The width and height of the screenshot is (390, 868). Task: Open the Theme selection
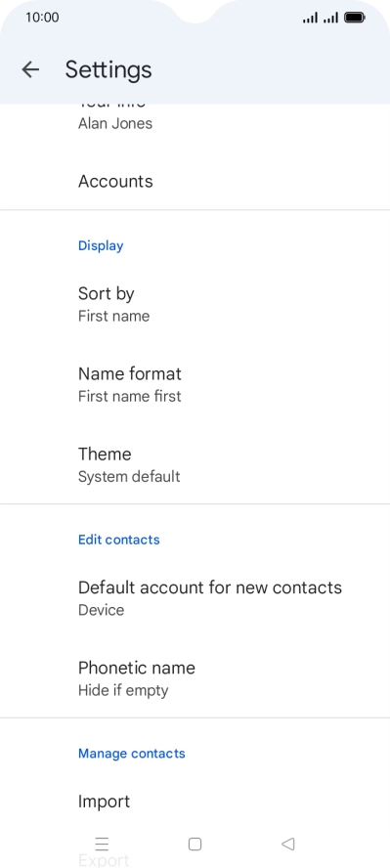pos(195,464)
